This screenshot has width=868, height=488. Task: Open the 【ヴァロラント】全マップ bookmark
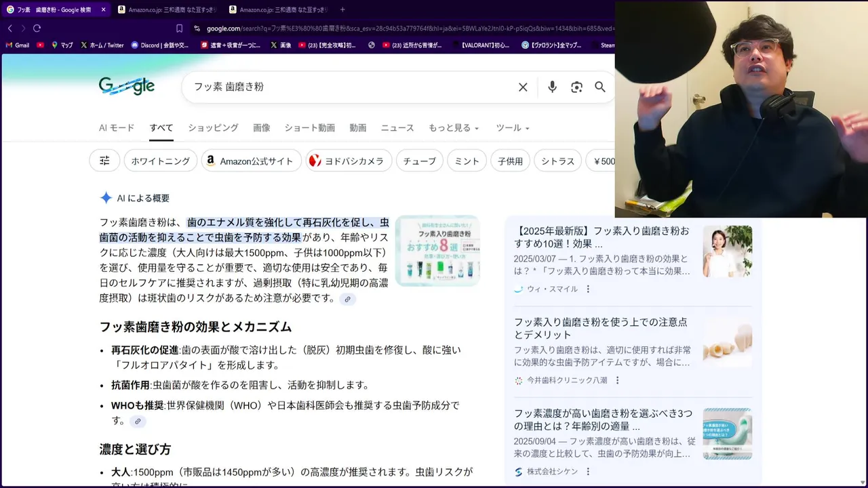tap(551, 45)
